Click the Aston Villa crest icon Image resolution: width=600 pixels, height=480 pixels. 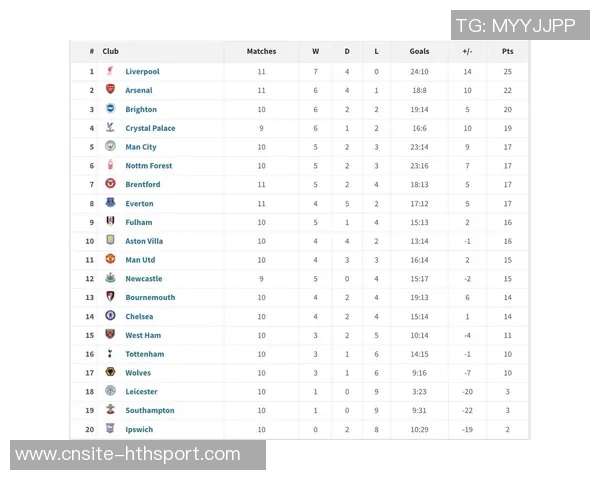click(110, 241)
